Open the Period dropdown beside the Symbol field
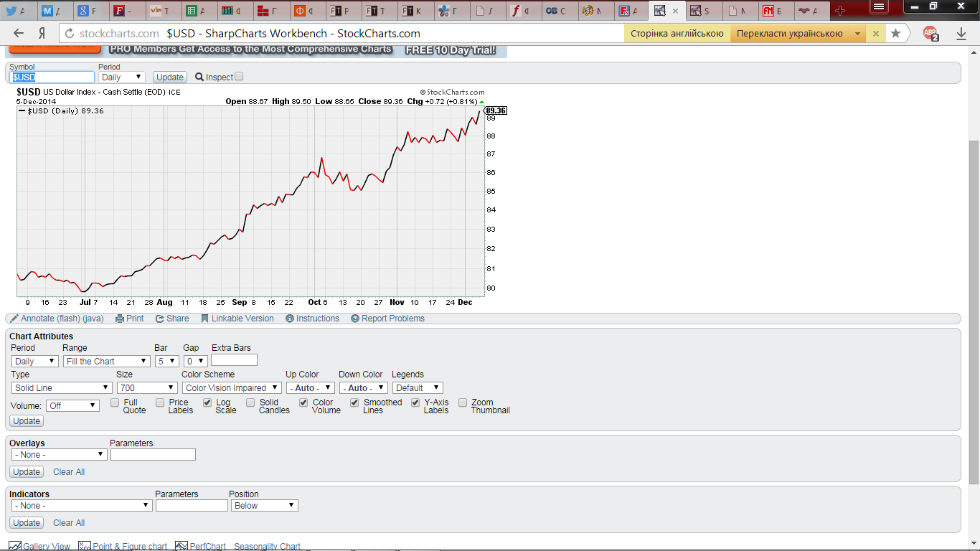The image size is (980, 551). coord(122,77)
